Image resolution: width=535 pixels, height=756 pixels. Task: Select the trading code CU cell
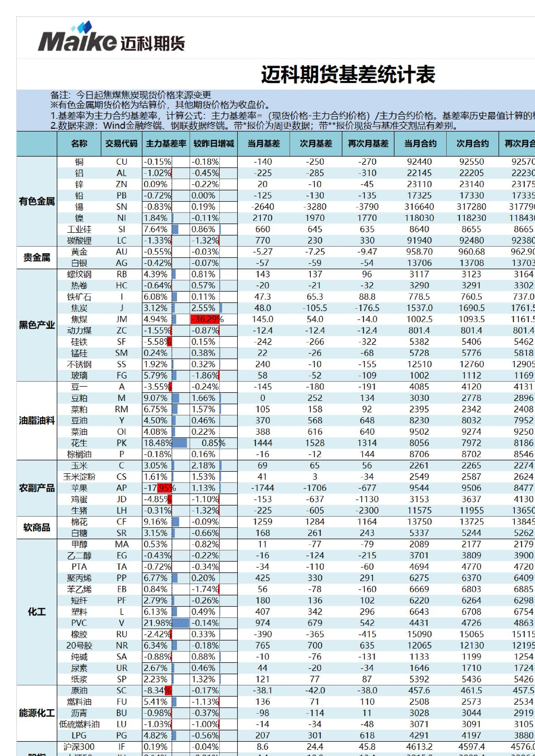122,162
